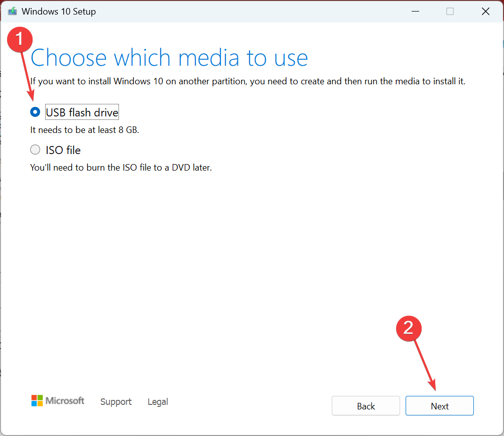The width and height of the screenshot is (504, 436).
Task: Minimize the Windows 10 Setup window
Action: pos(415,12)
